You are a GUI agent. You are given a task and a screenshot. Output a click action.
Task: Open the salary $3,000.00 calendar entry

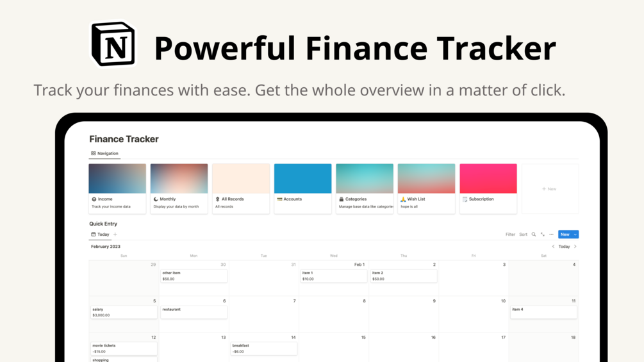(124, 312)
